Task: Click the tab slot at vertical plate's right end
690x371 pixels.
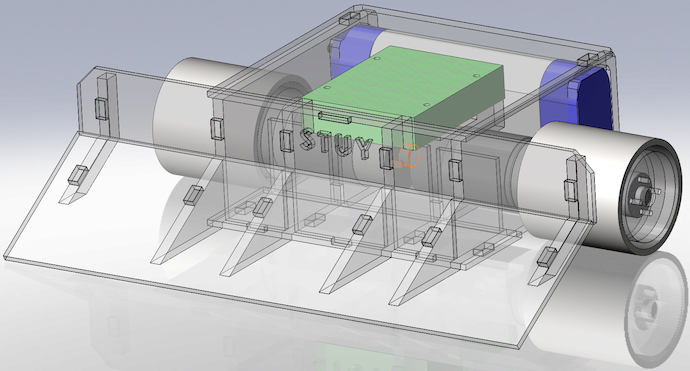Action: coord(571,190)
